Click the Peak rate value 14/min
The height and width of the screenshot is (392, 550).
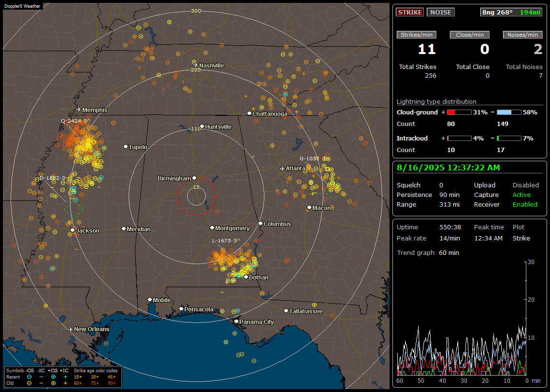(x=450, y=238)
